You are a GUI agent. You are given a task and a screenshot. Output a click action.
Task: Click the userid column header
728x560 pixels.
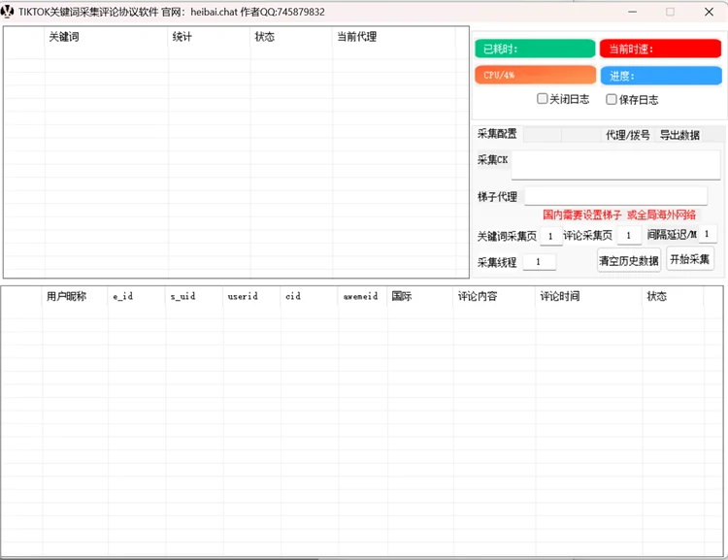(x=251, y=296)
